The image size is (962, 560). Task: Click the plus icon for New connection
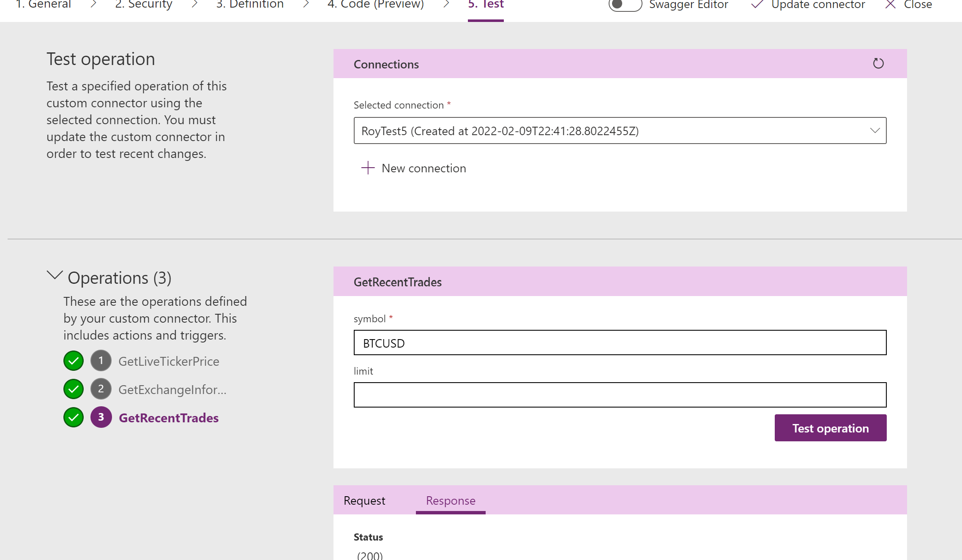[368, 168]
